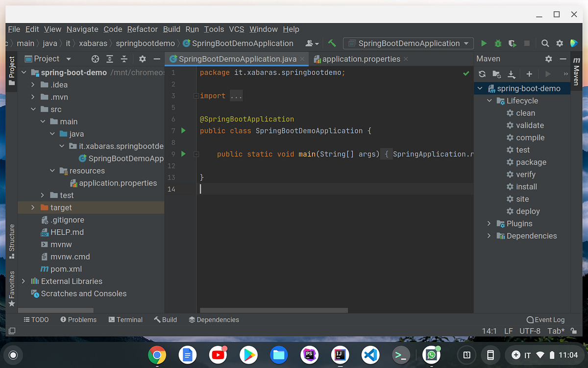
Task: Select pom.xml in project tree
Action: click(66, 269)
